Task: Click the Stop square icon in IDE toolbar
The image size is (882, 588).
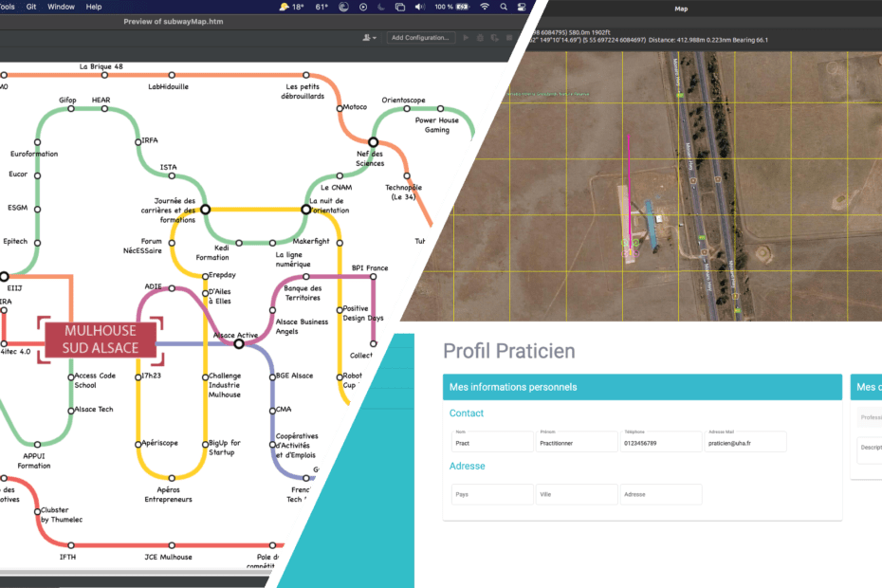Action: pyautogui.click(x=509, y=38)
